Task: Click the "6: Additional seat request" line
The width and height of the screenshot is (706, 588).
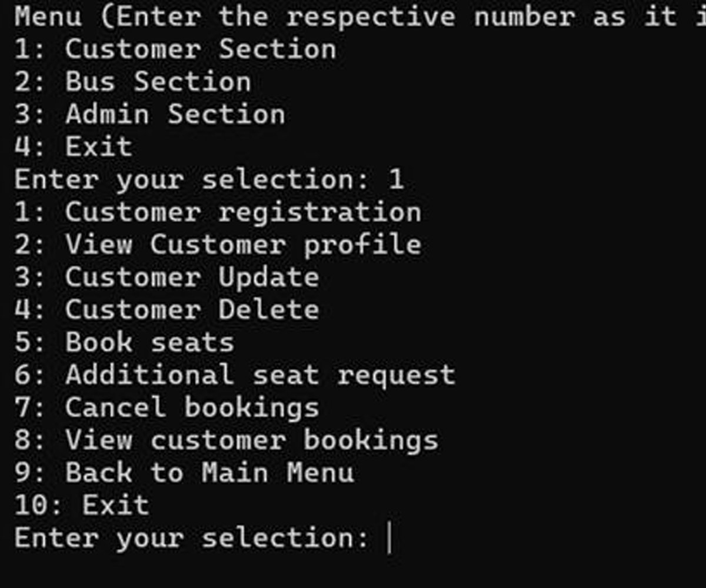Action: click(234, 375)
